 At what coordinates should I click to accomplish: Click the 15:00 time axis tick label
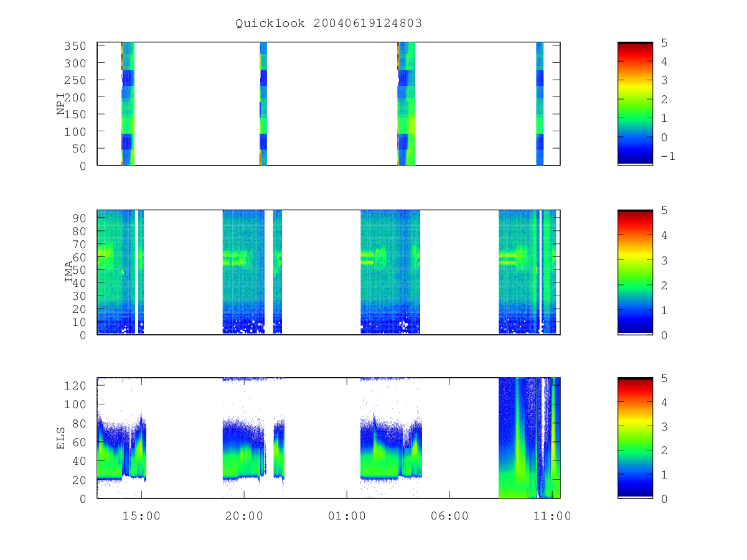tap(141, 516)
